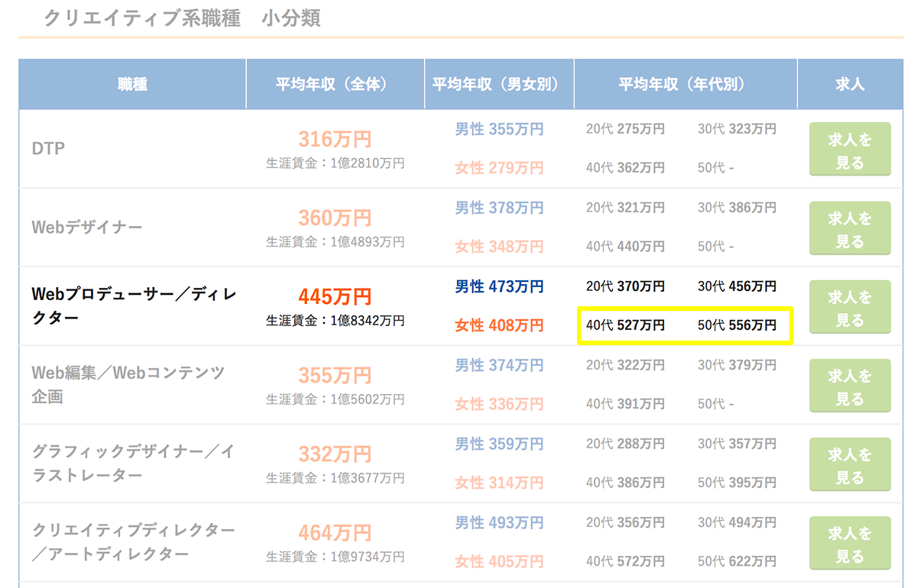Click the 平均年収（全体） column header
917x588 pixels.
click(x=335, y=84)
